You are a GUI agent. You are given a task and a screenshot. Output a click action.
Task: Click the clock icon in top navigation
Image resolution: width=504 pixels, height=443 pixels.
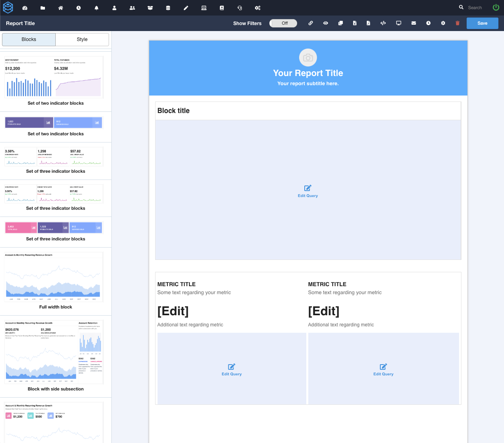78,8
